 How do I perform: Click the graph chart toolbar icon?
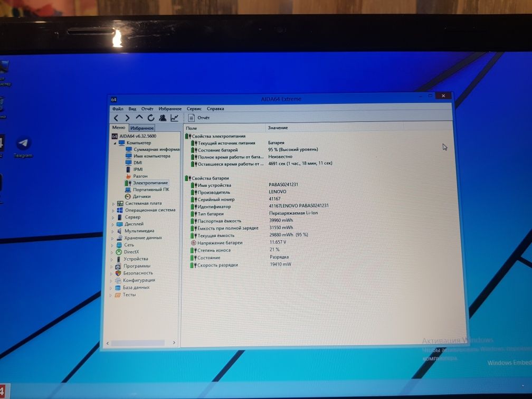pos(174,118)
